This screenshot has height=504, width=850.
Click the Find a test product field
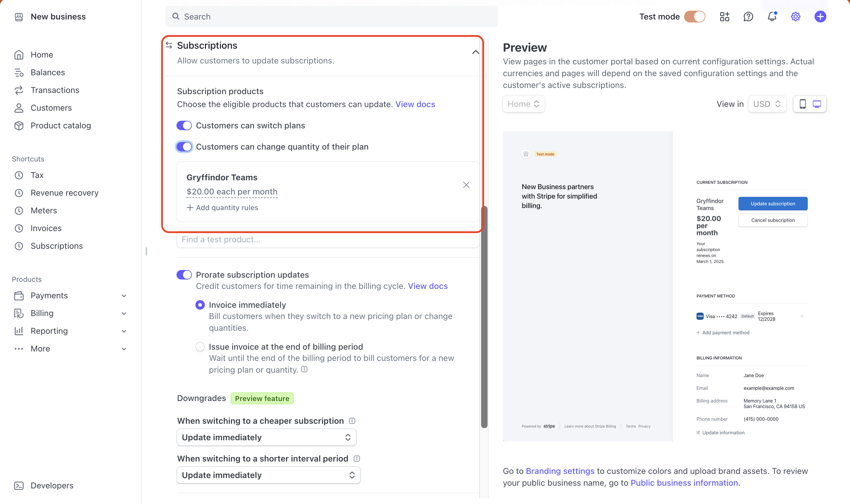pos(328,239)
